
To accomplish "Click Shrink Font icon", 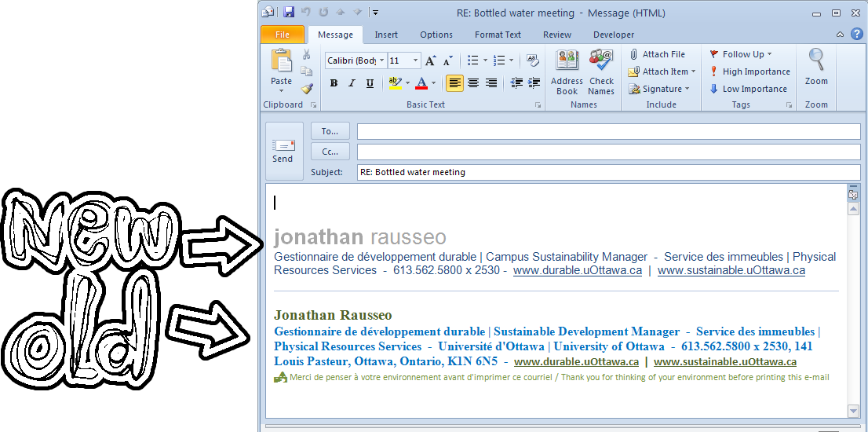I will point(448,60).
